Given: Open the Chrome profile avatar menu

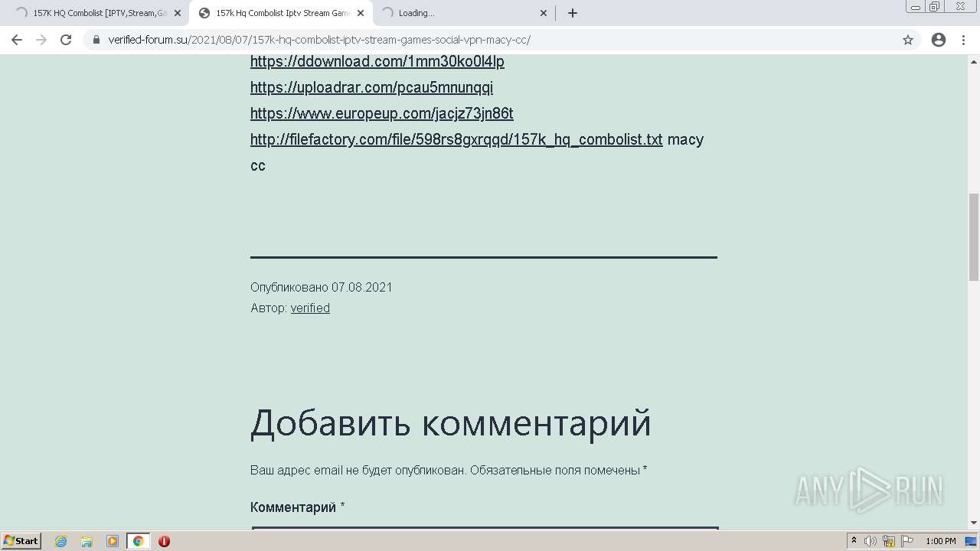Looking at the screenshot, I should tap(939, 40).
